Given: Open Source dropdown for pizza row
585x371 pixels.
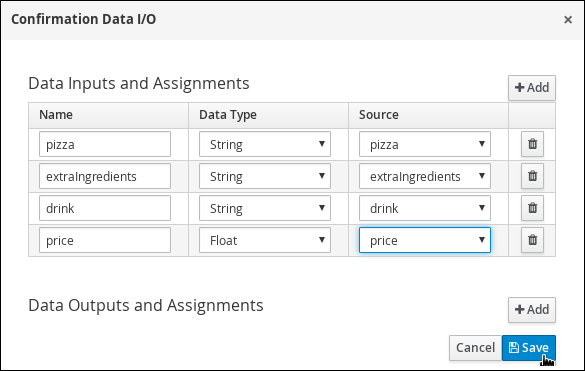Looking at the screenshot, I should pos(425,144).
